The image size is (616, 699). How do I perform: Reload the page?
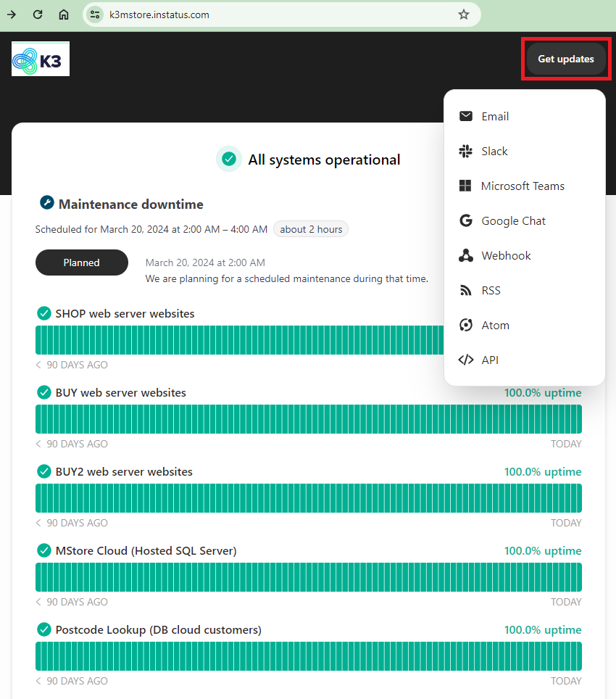coord(38,15)
